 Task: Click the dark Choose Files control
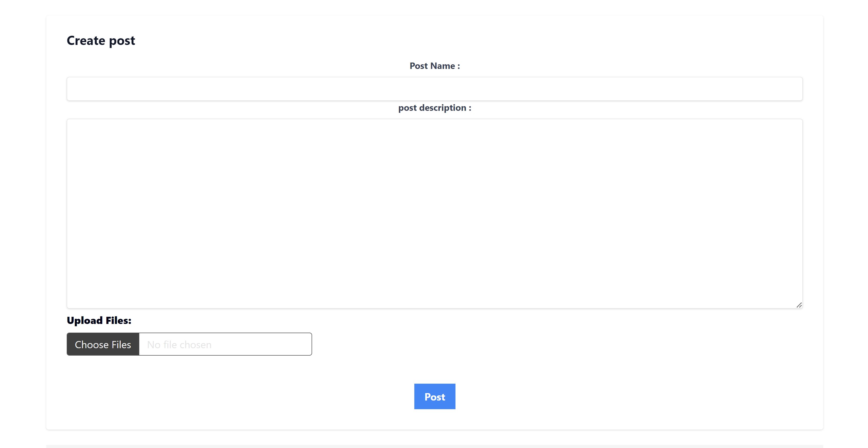tap(103, 344)
